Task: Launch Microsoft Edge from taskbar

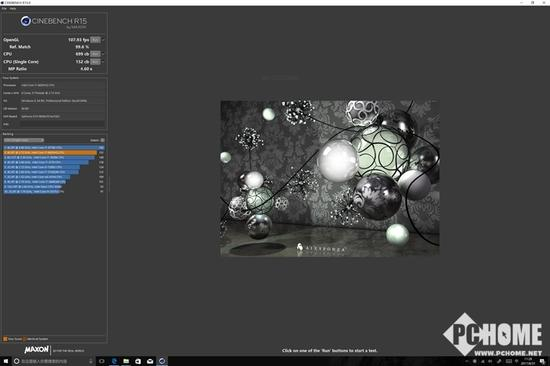Action: pyautogui.click(x=114, y=361)
